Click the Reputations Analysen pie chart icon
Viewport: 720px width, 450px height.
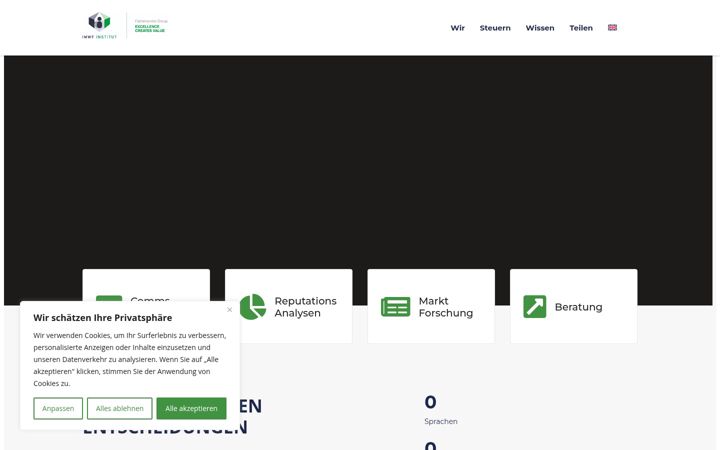click(x=253, y=307)
